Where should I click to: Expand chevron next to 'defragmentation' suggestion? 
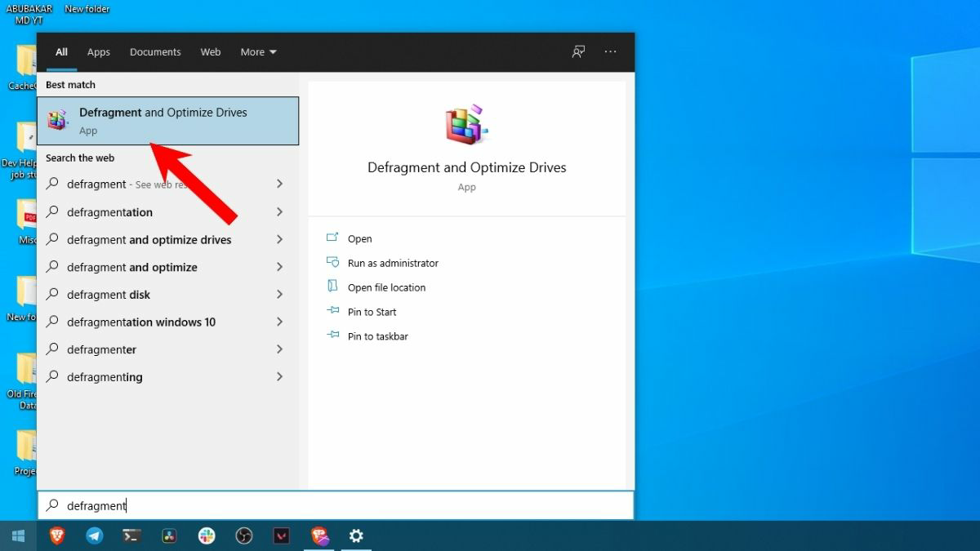[279, 211]
